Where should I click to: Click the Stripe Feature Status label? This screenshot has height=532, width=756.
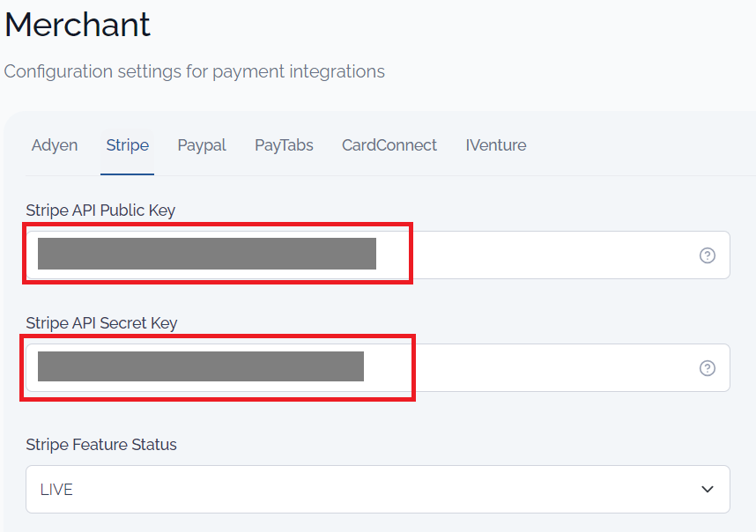[x=101, y=444]
